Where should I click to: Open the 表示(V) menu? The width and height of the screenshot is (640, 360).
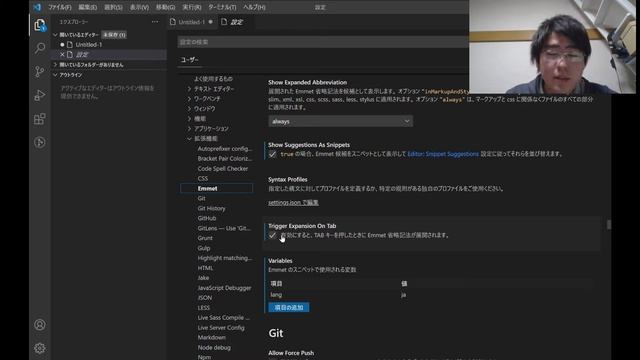(x=139, y=7)
